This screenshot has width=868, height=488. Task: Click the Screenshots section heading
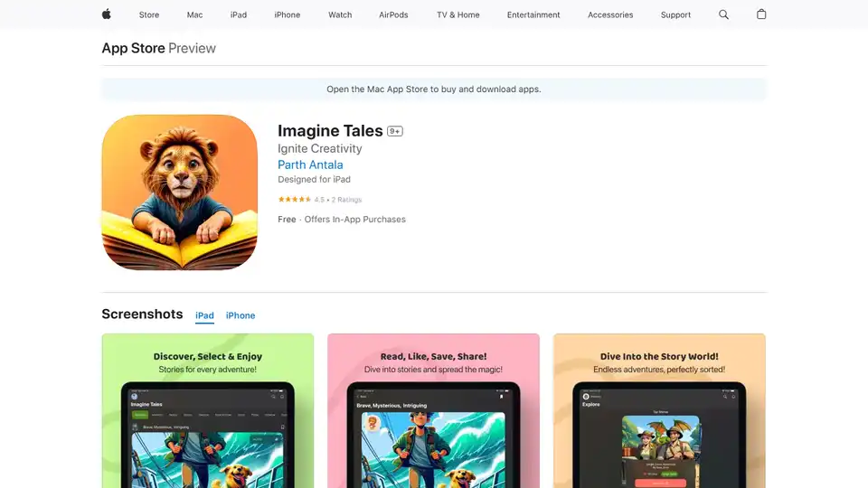[142, 314]
